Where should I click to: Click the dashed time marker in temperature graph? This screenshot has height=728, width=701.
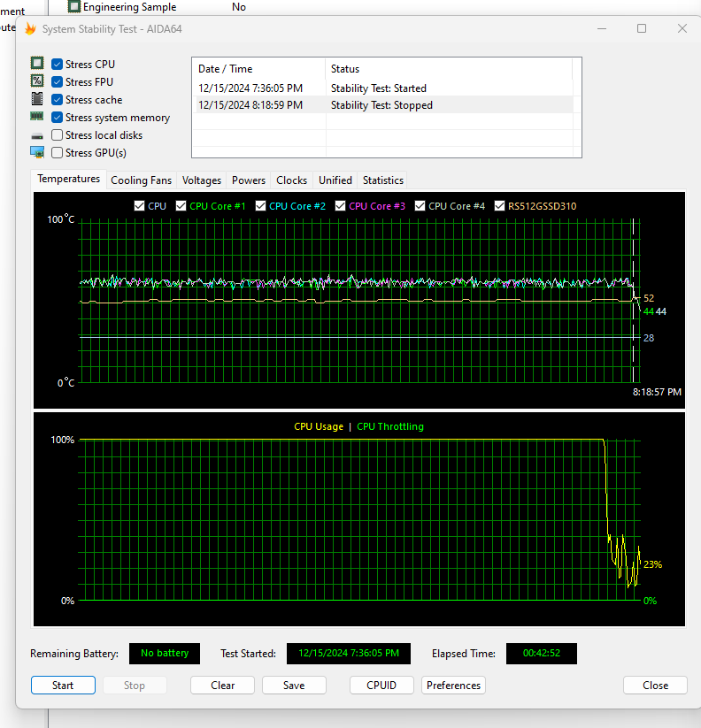click(633, 301)
